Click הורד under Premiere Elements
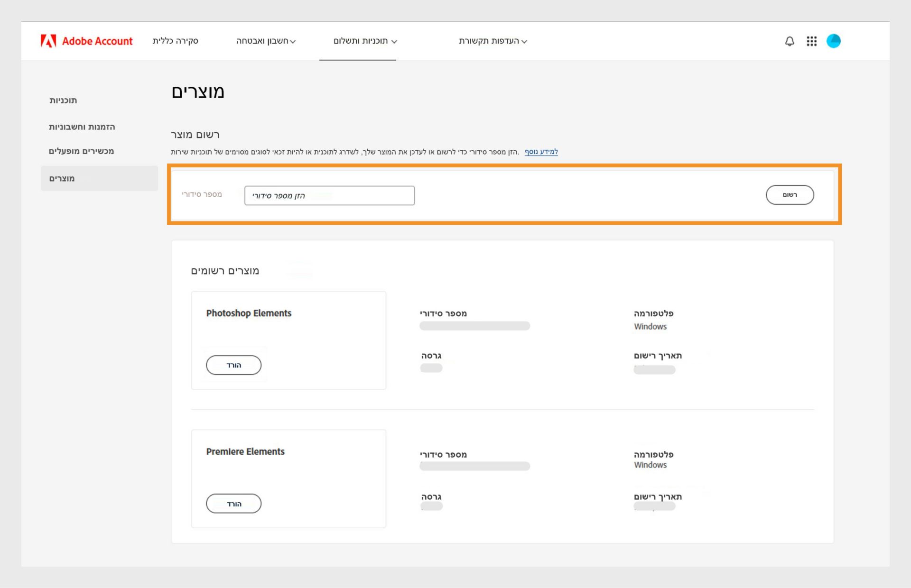Image resolution: width=911 pixels, height=588 pixels. (x=233, y=503)
